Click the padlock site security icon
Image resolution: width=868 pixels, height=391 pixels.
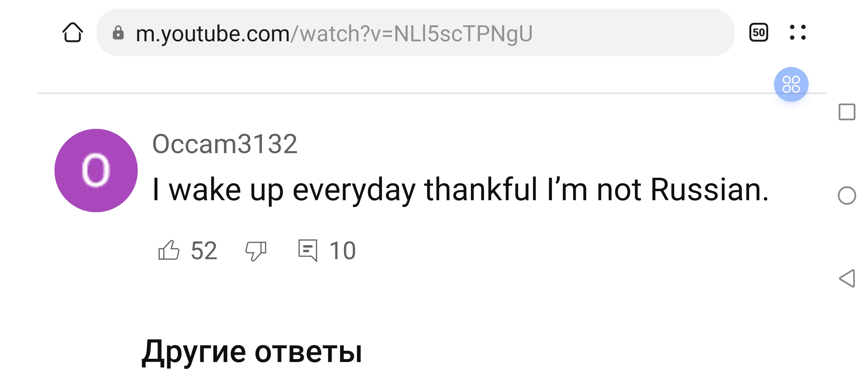tap(118, 33)
